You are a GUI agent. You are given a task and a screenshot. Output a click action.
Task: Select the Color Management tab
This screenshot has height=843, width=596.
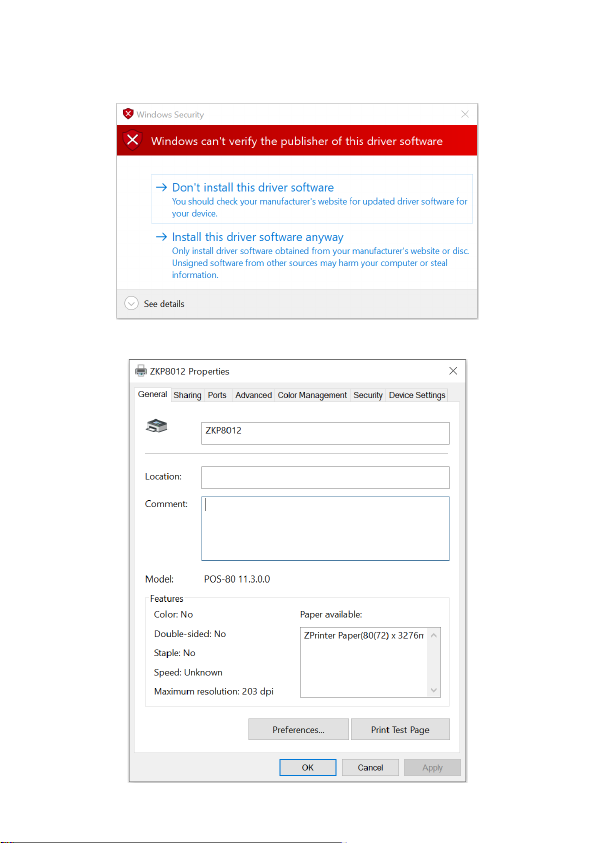(312, 395)
